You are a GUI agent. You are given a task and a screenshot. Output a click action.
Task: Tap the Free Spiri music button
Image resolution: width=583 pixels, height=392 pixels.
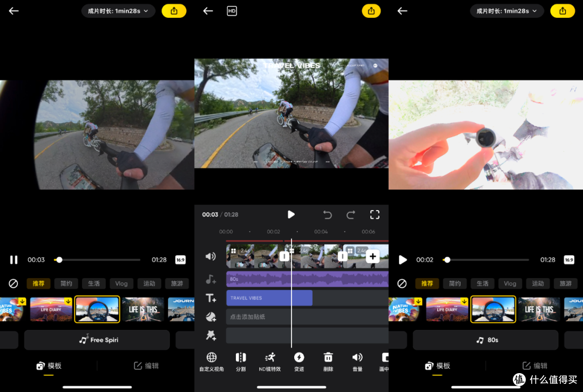tap(97, 340)
